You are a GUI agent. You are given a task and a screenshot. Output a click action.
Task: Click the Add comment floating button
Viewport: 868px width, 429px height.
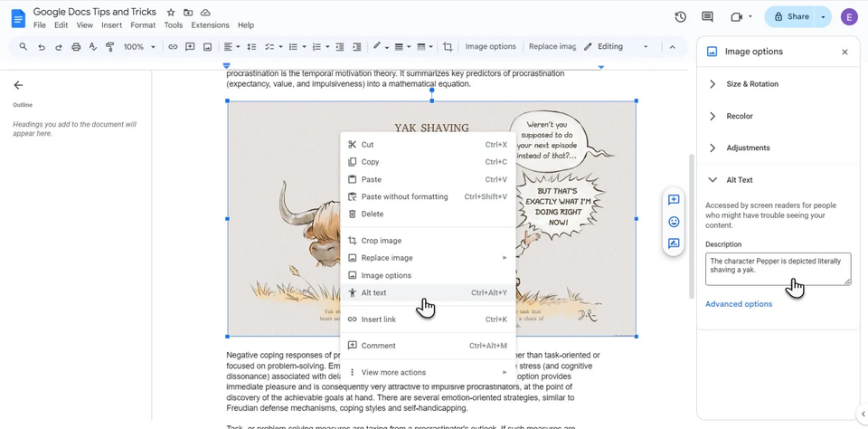coord(674,200)
